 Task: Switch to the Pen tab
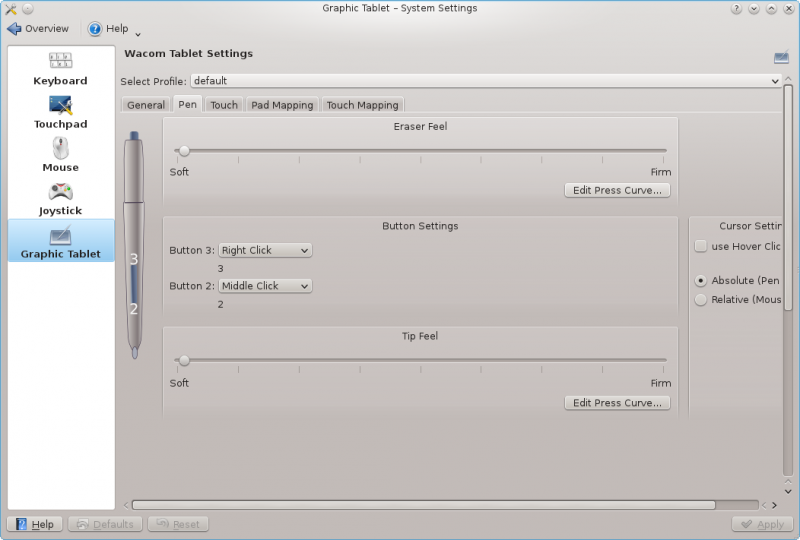click(x=187, y=104)
